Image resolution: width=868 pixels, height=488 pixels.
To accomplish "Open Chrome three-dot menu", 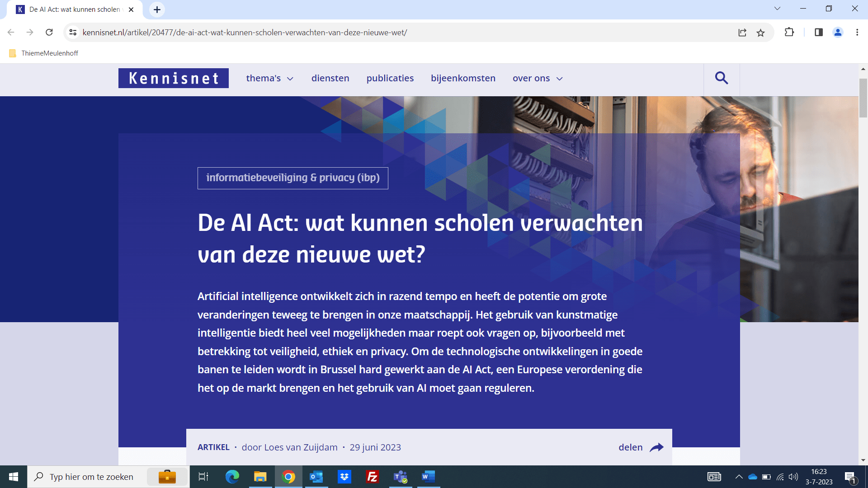I will click(x=857, y=33).
